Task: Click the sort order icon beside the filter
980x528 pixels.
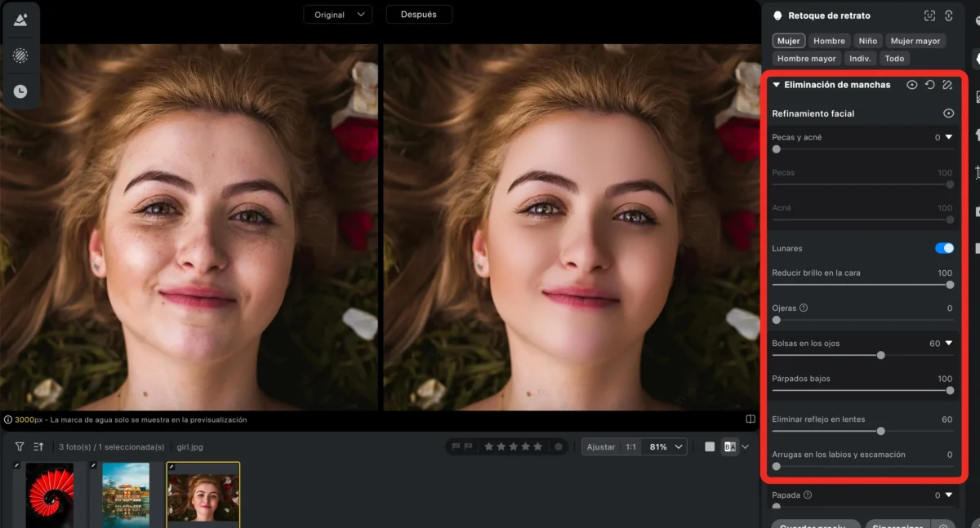Action: pyautogui.click(x=38, y=446)
